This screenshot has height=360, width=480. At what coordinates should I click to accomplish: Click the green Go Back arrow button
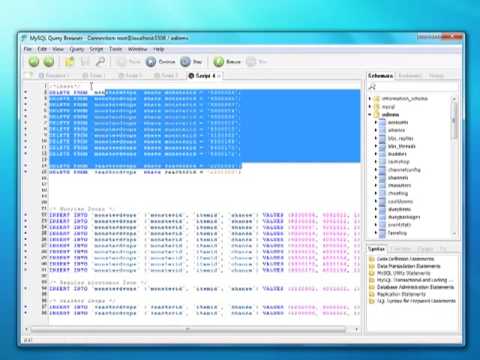point(34,62)
